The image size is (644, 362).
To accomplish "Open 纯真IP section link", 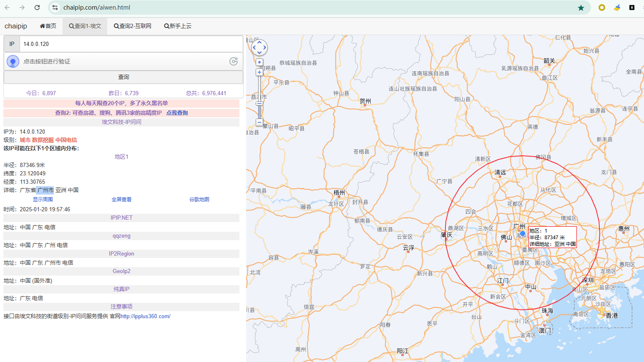I will click(121, 289).
